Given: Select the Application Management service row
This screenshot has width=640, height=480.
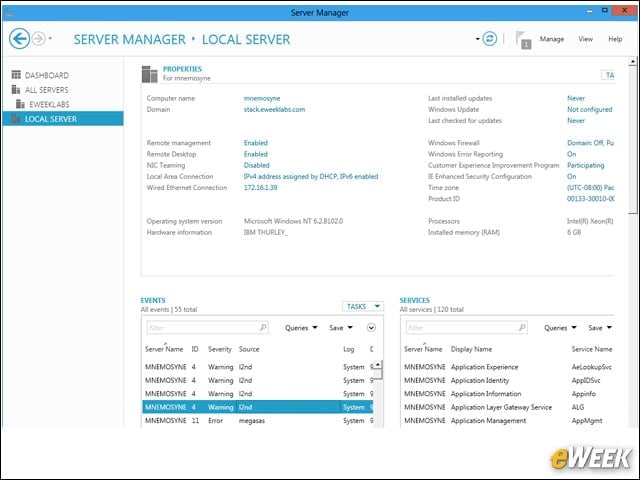Looking at the screenshot, I should 508,421.
